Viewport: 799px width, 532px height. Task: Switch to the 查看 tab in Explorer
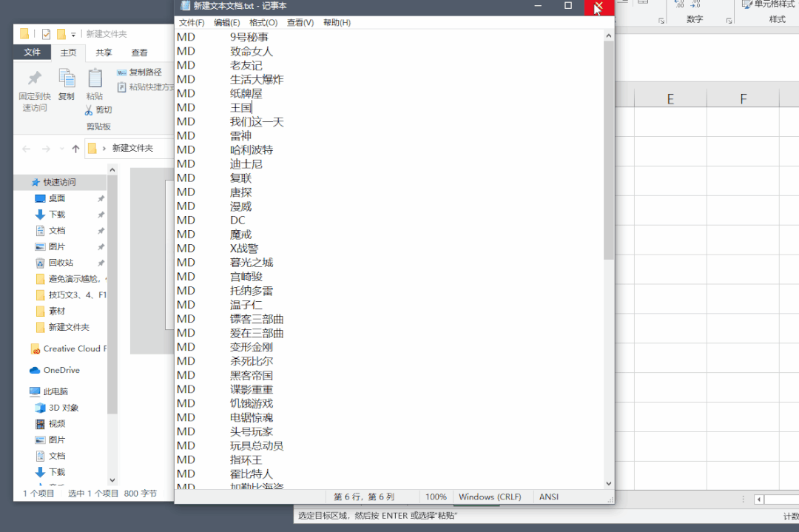point(139,53)
